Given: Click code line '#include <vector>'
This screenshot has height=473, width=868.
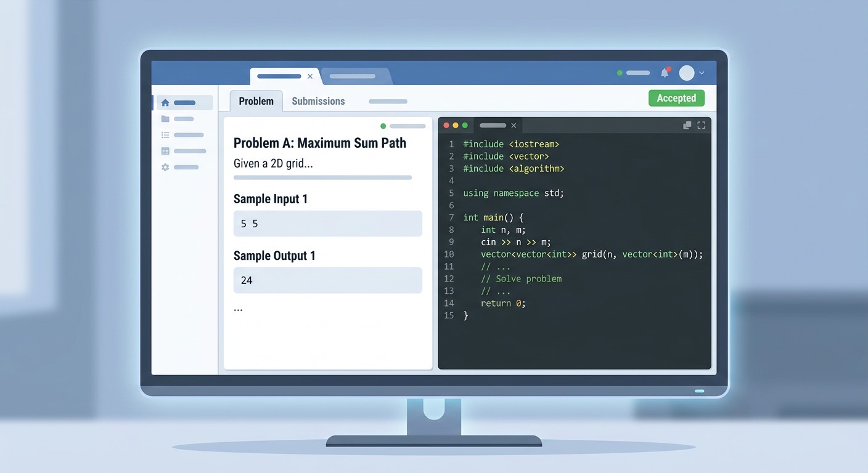Looking at the screenshot, I should tap(506, 156).
